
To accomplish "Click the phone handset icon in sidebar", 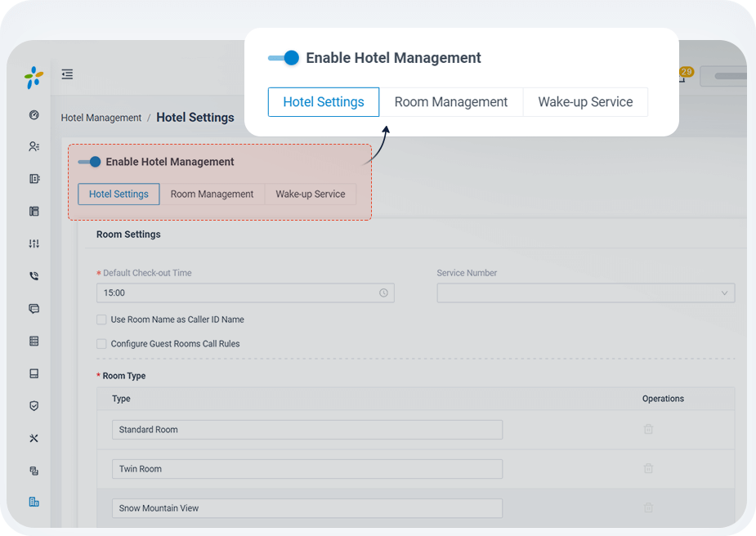I will [34, 276].
